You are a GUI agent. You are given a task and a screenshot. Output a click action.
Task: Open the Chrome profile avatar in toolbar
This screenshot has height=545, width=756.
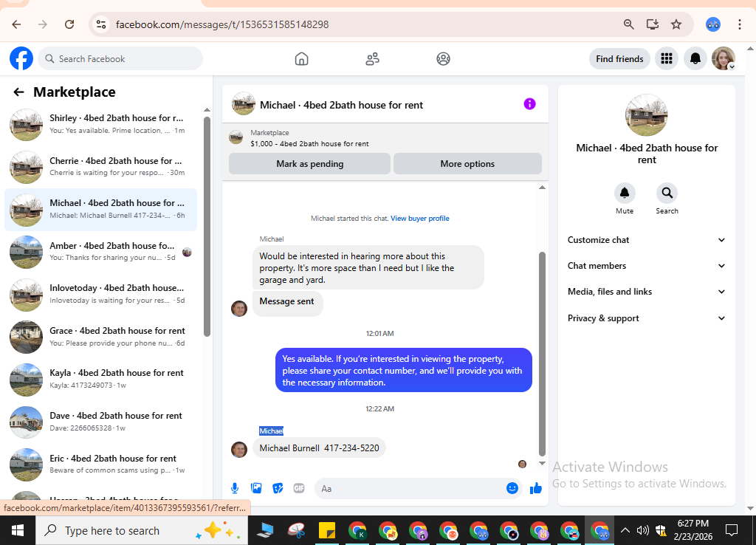pyautogui.click(x=712, y=24)
